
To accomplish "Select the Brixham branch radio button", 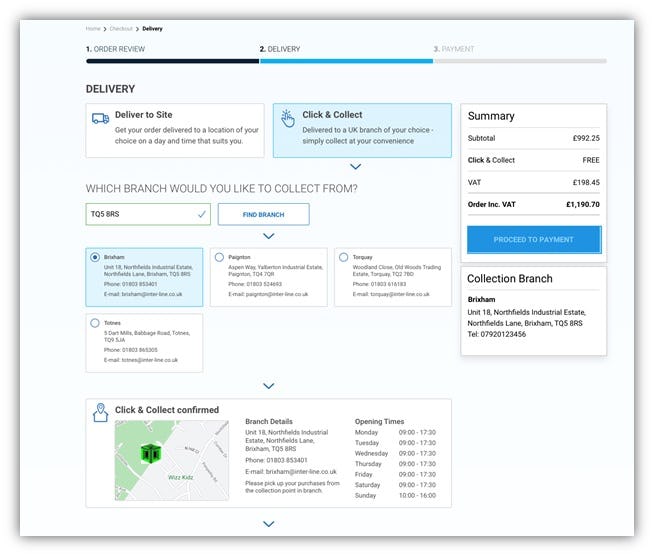I will point(95,257).
